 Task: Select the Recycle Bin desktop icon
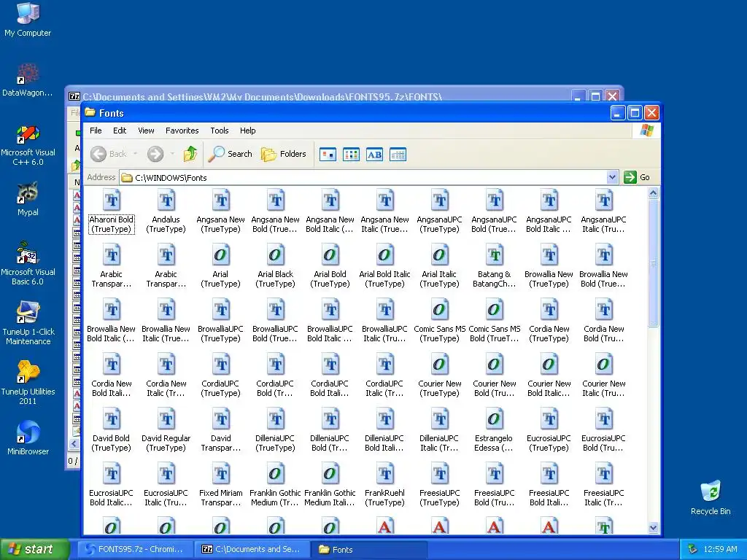(711, 498)
